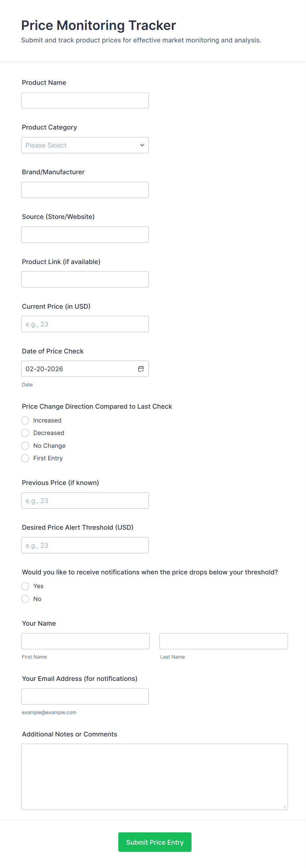Focus the Product Link input box
Viewport: 306px width, 868px height.
85,279
